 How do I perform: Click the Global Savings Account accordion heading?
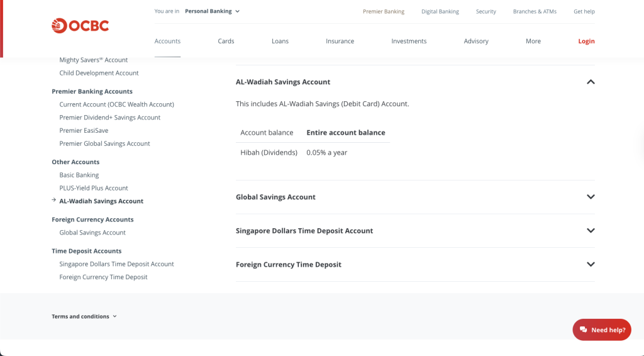(x=275, y=197)
